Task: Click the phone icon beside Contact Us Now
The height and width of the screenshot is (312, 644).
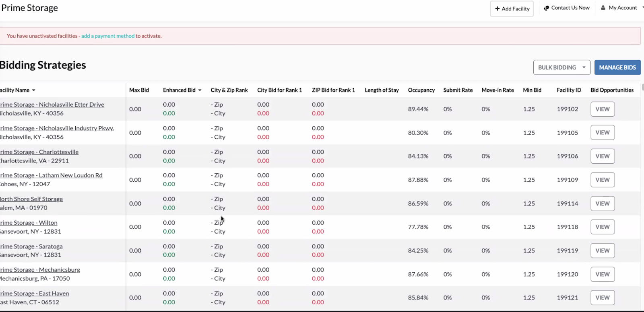Action: click(546, 8)
